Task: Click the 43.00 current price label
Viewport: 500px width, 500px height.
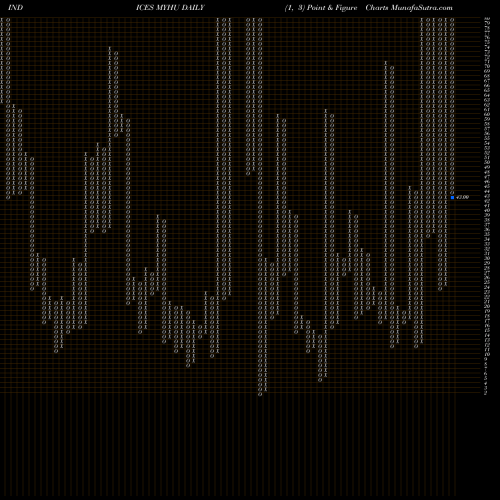Action: click(463, 197)
